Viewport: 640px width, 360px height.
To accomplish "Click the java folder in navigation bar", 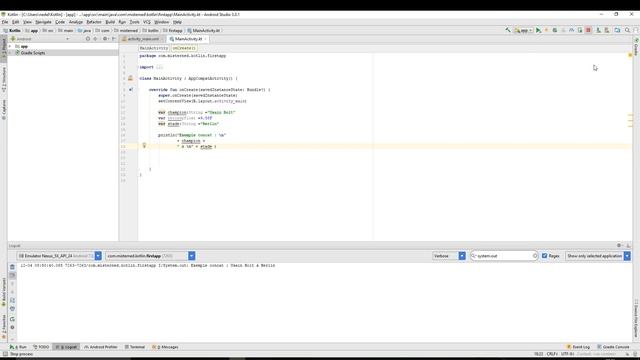I will 84,30.
